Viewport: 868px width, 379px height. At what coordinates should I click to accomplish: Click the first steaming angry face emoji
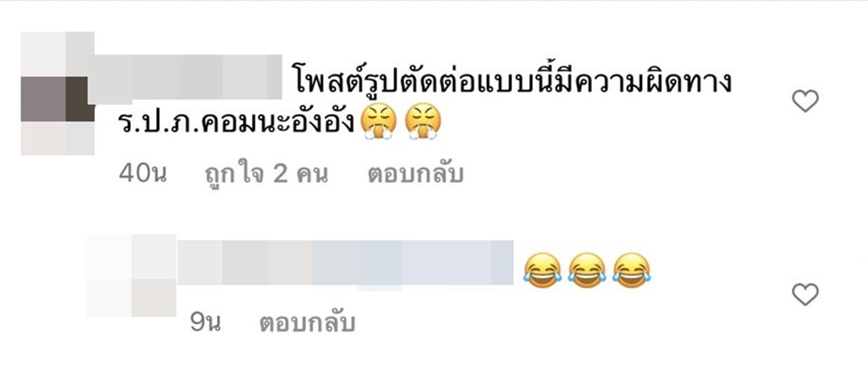pos(379,123)
